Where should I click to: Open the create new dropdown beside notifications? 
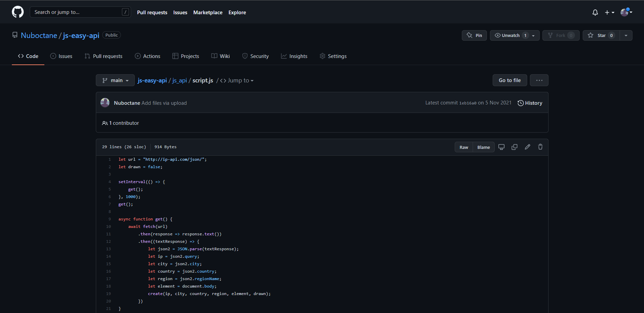tap(609, 12)
